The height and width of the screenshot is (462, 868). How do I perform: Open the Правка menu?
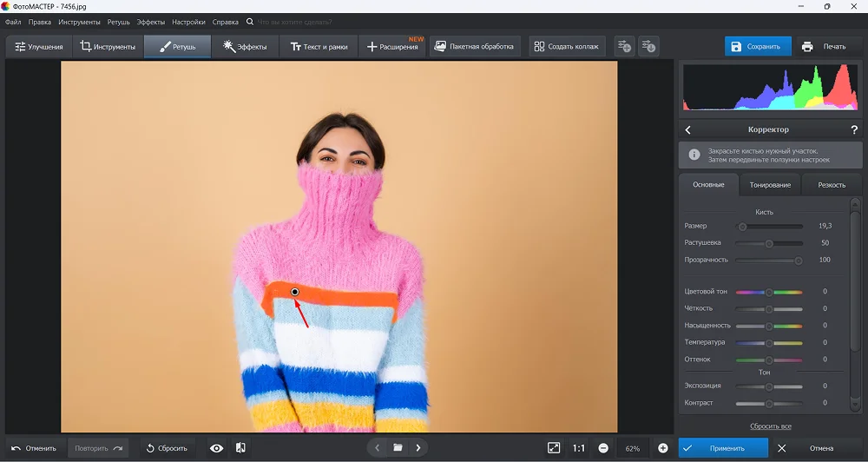coord(40,23)
